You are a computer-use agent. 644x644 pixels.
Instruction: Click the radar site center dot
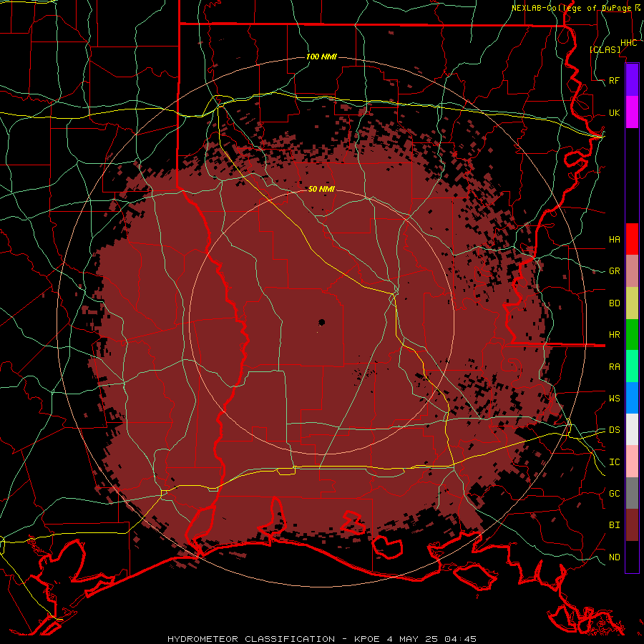tap(321, 323)
